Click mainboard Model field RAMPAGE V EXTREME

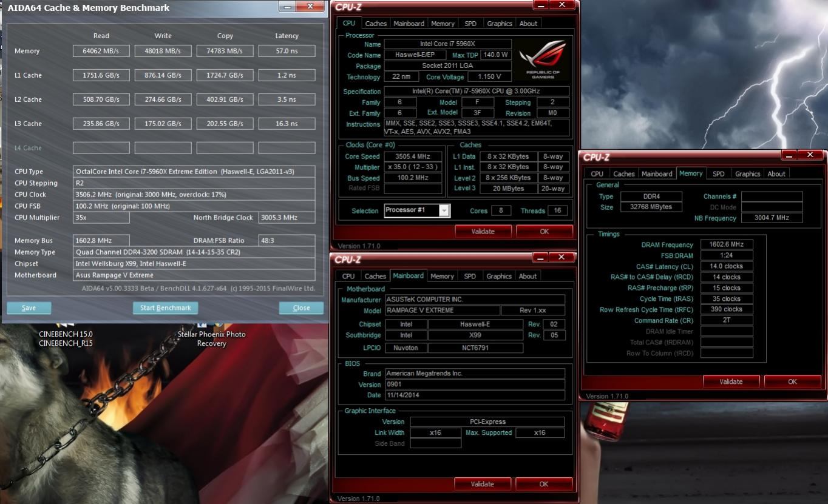click(x=442, y=311)
